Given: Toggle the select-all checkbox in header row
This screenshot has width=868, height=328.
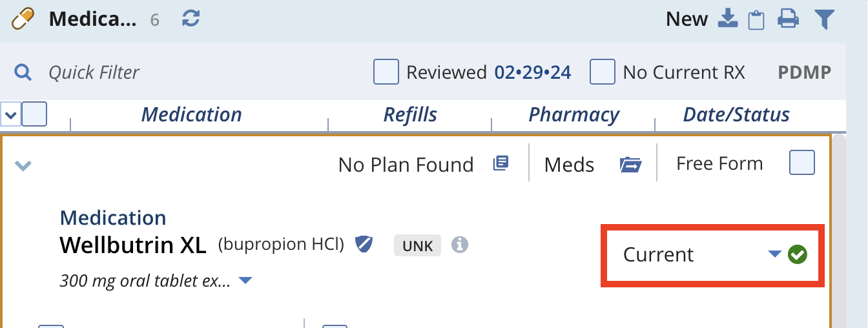Looking at the screenshot, I should (x=34, y=114).
